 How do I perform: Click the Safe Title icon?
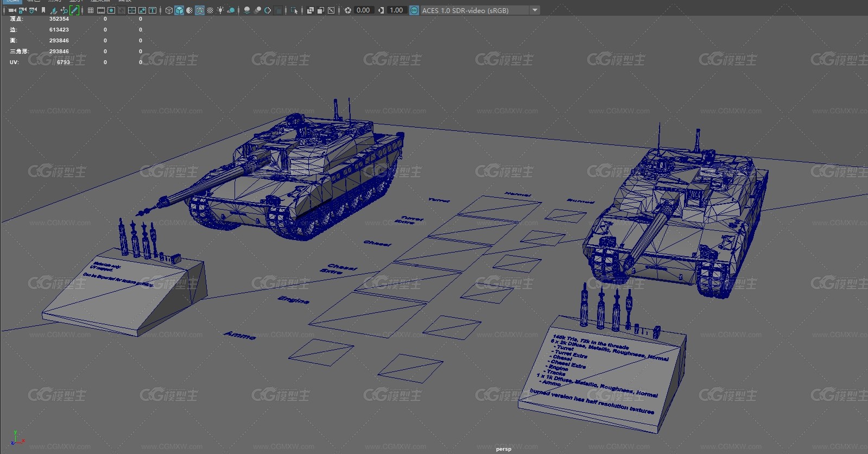(153, 10)
